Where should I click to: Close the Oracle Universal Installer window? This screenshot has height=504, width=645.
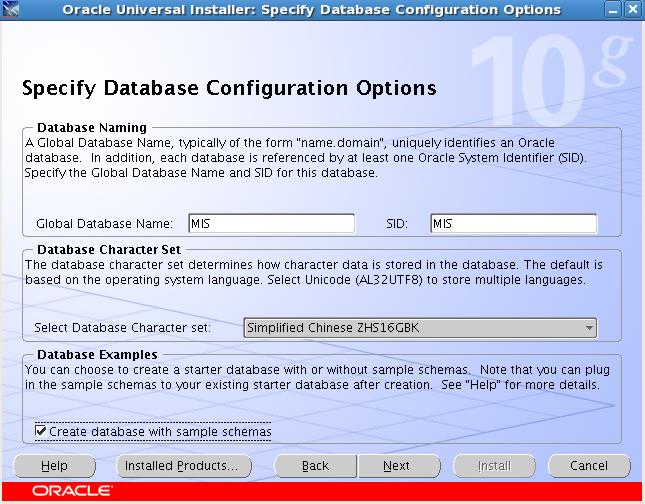(x=633, y=9)
